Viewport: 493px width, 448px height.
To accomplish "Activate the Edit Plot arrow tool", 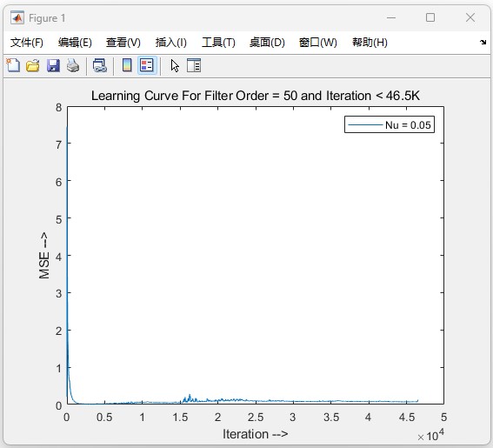I will point(175,66).
